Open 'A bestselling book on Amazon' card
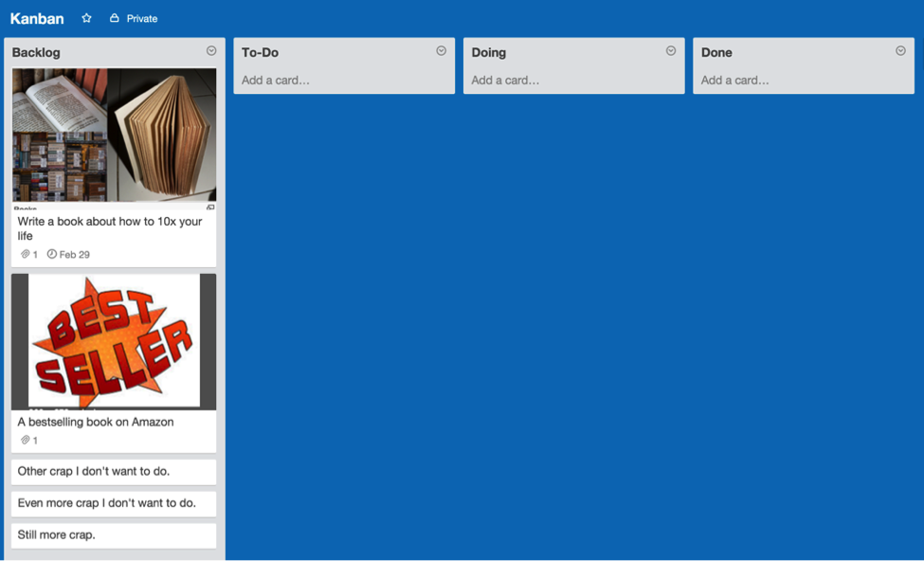 click(x=96, y=422)
